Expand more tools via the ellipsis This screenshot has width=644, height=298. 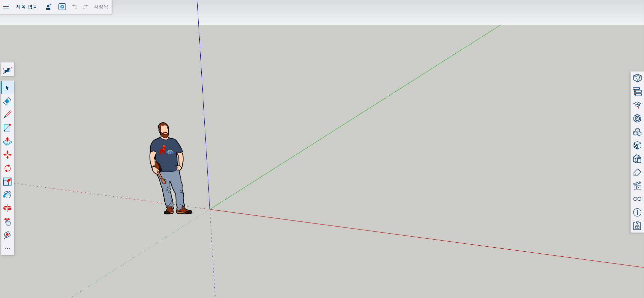(x=7, y=248)
